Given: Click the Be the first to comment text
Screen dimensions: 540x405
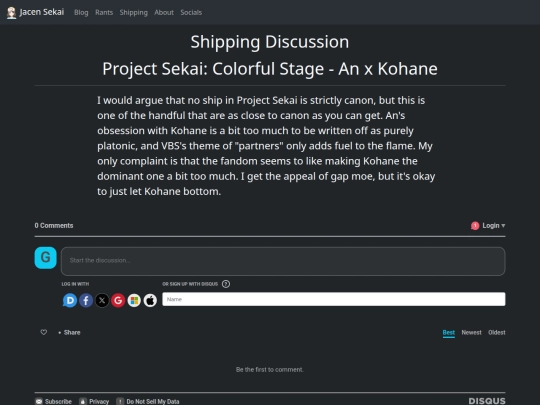Looking at the screenshot, I should click(x=270, y=370).
